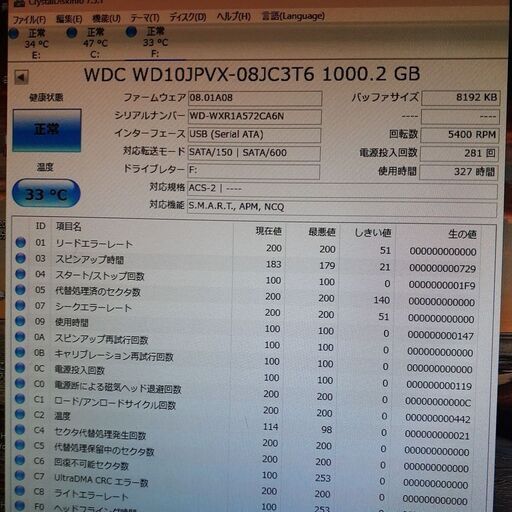Click the buffer size value 8192 KB
This screenshot has height=512, width=512.
coord(461,98)
